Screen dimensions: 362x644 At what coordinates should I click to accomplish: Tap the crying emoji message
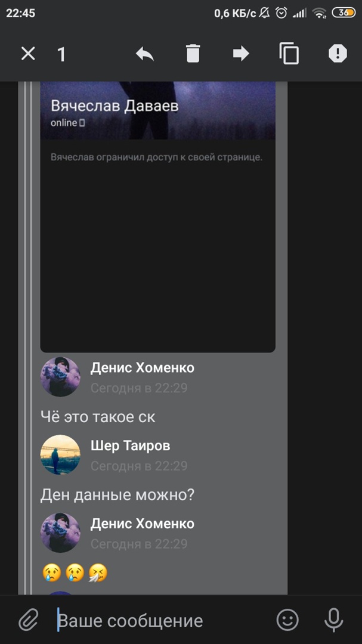point(75,572)
